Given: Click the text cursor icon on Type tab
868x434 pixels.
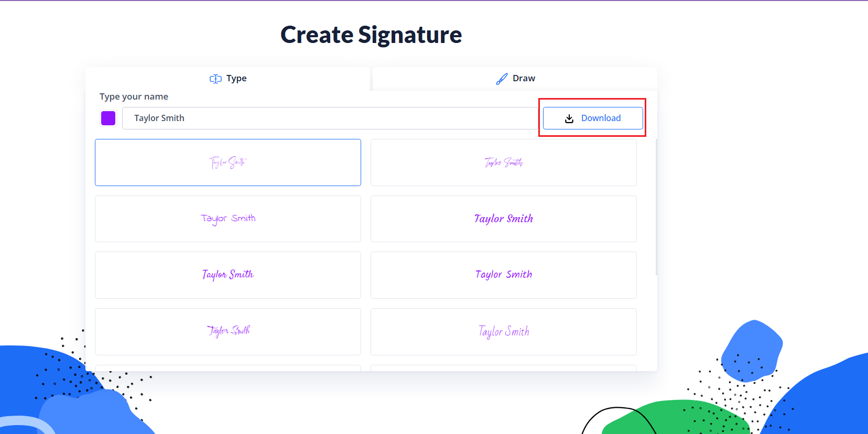Looking at the screenshot, I should (215, 79).
